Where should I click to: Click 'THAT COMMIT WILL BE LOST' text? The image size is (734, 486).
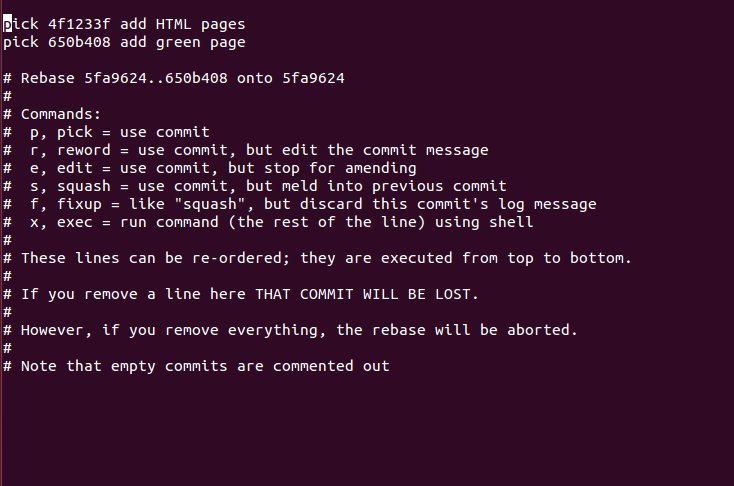click(x=363, y=294)
